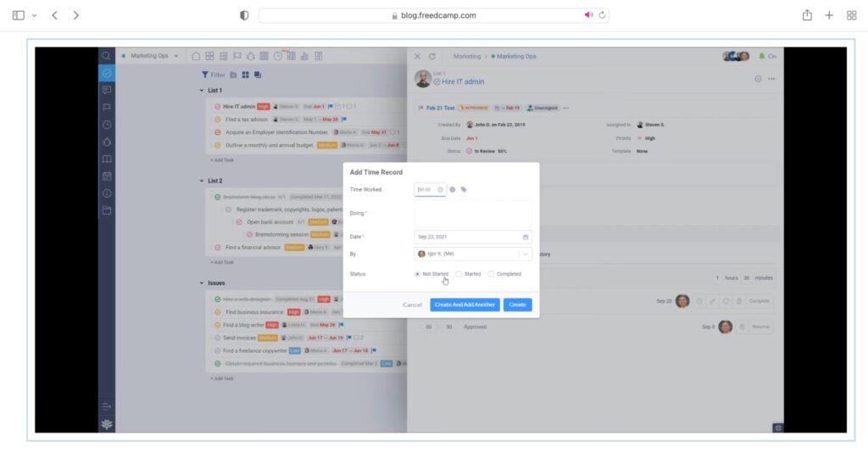Click the Safari address bar blog.freedcamp.com
The height and width of the screenshot is (453, 868).
434,15
